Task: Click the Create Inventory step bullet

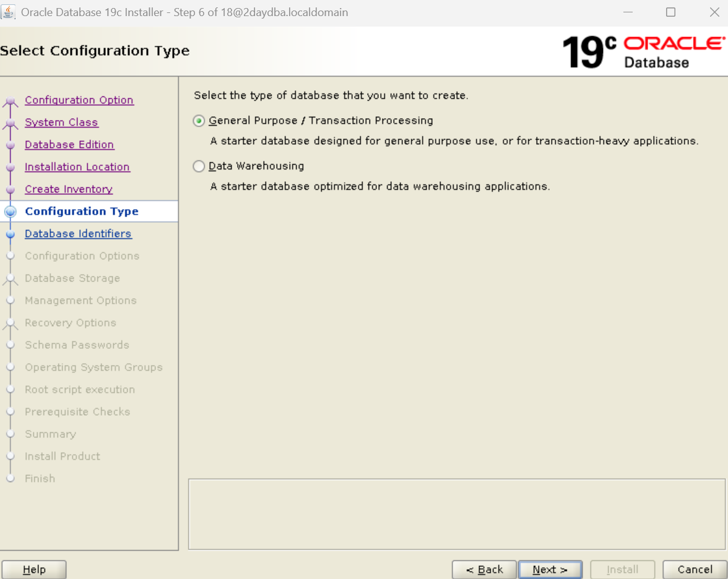Action: tap(10, 189)
